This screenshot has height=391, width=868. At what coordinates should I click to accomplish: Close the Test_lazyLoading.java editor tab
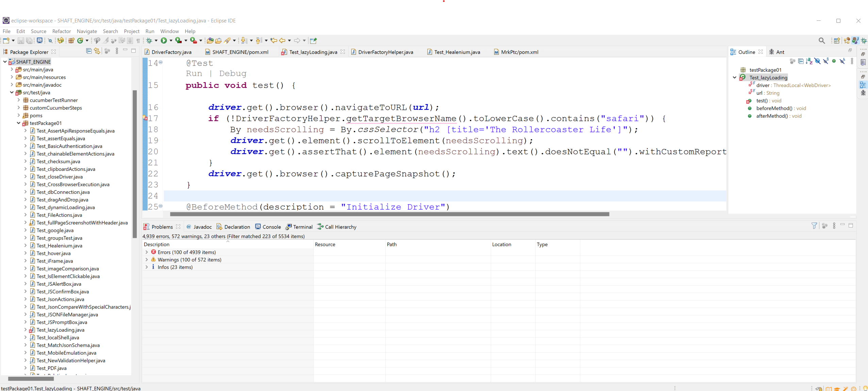coord(343,52)
